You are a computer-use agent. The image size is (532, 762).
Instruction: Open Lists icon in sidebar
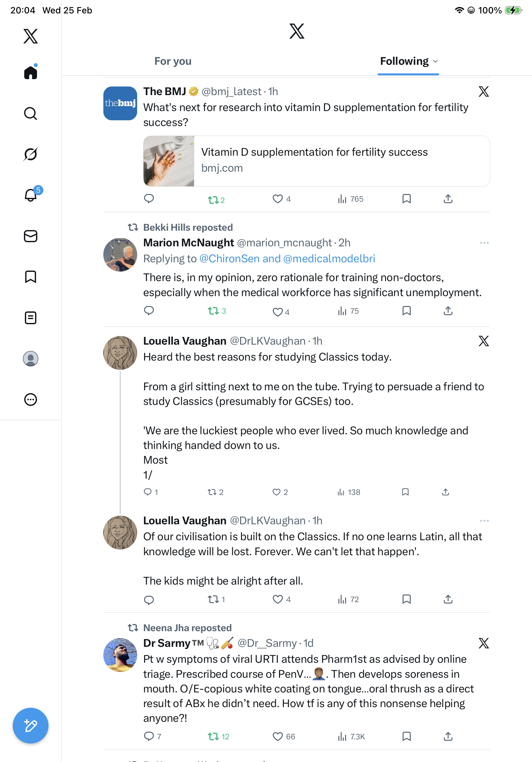[x=31, y=317]
